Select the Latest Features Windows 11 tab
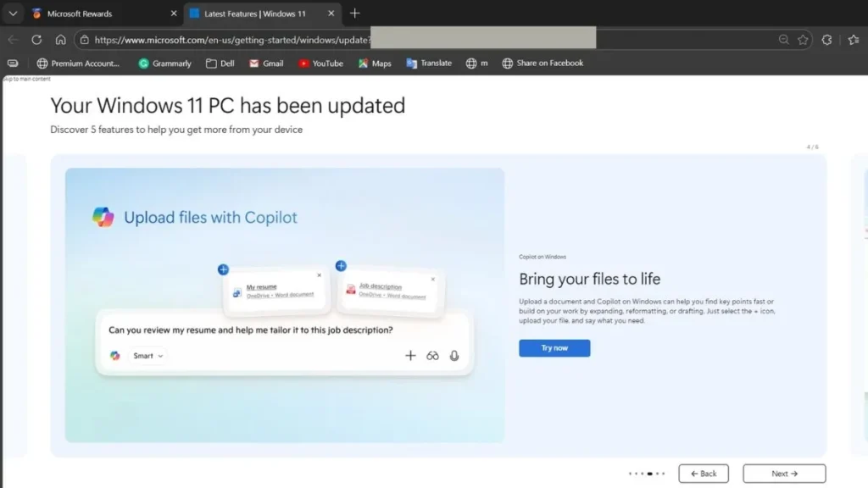The image size is (868, 488). click(x=254, y=14)
